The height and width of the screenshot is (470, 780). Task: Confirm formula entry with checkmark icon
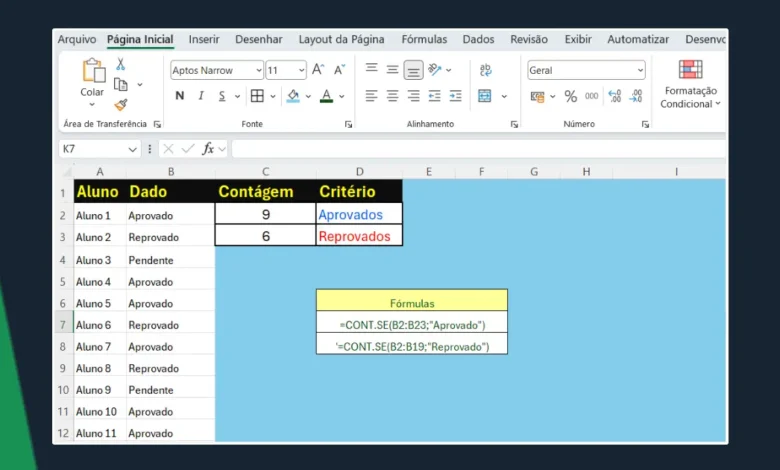(188, 148)
